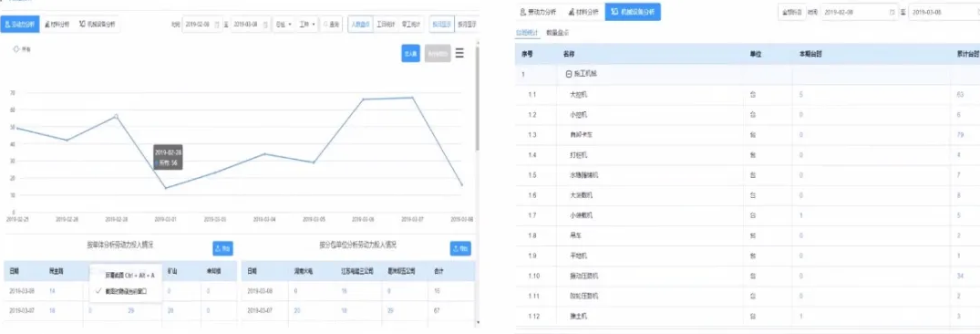
Task: Click the blue 总人数 button above chart
Action: tap(410, 54)
